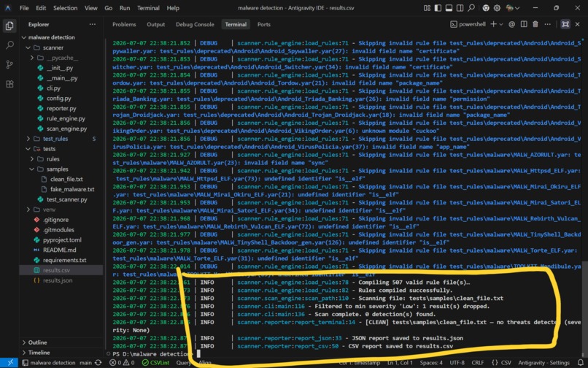Open the Source Control view
Image resolution: width=588 pixels, height=368 pixels.
9,64
